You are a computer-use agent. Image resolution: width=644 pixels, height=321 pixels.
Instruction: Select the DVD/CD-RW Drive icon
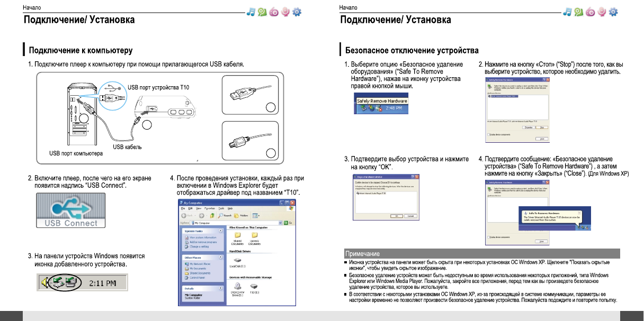238,286
